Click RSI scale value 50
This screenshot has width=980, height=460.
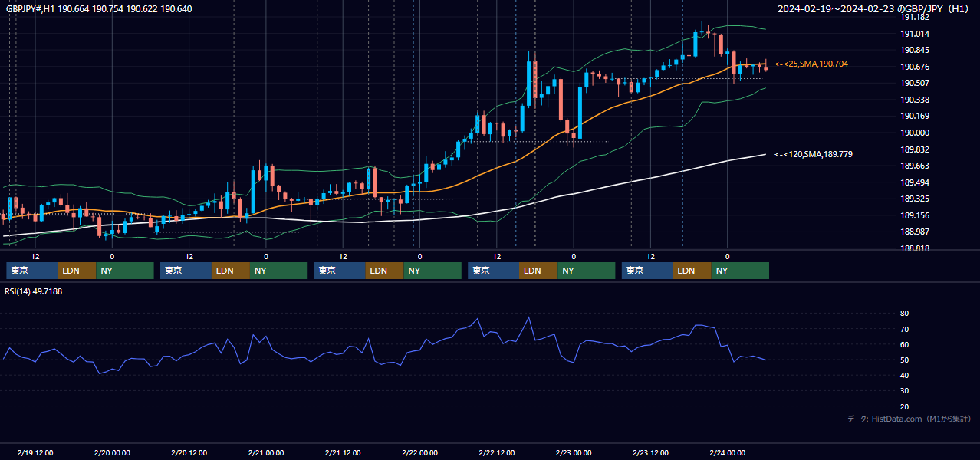coord(904,360)
